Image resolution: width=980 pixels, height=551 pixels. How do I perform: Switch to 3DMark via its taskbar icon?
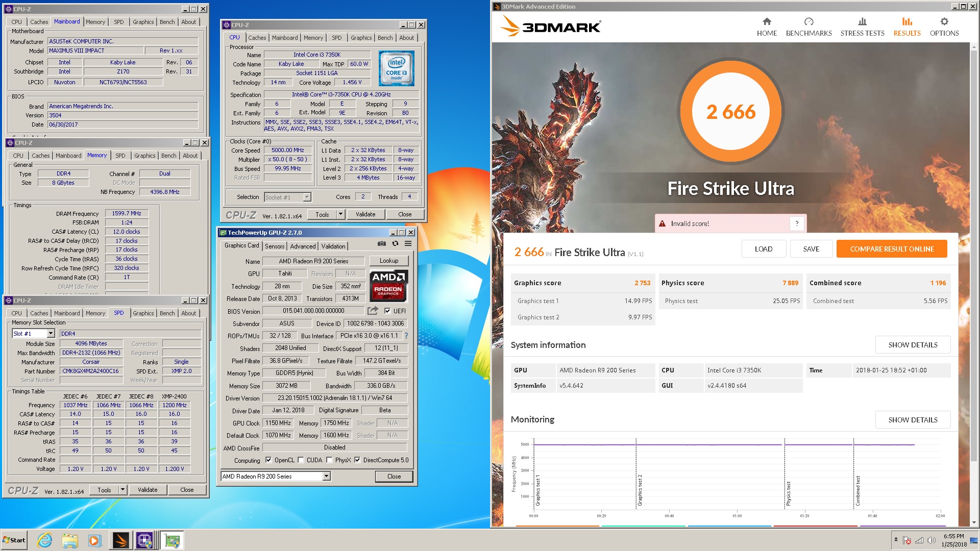[120, 540]
